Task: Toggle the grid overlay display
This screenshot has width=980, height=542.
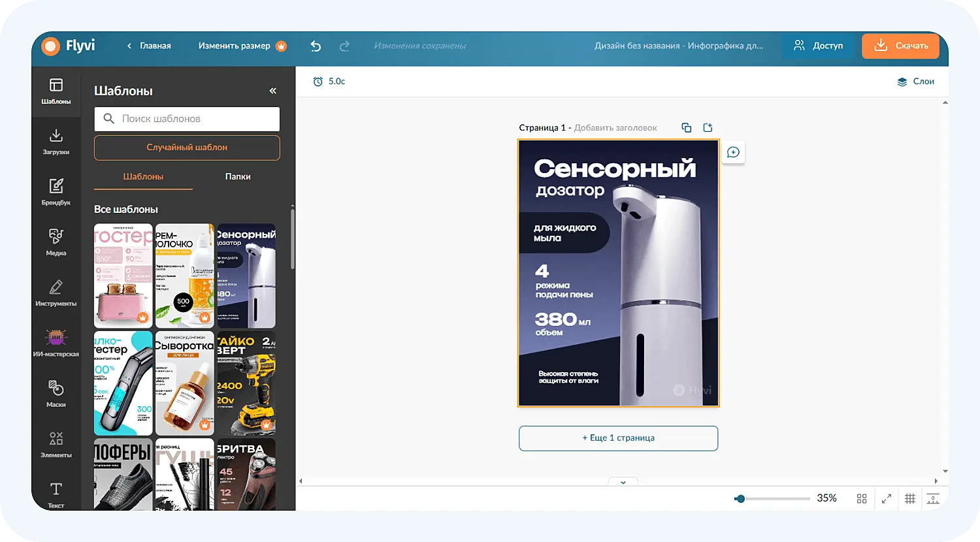Action: point(909,498)
